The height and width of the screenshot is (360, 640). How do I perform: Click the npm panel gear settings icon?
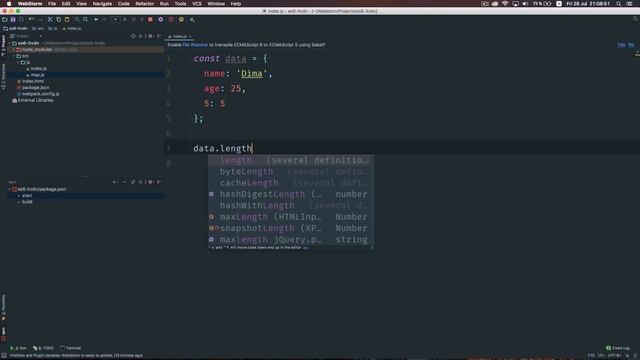pos(150,182)
